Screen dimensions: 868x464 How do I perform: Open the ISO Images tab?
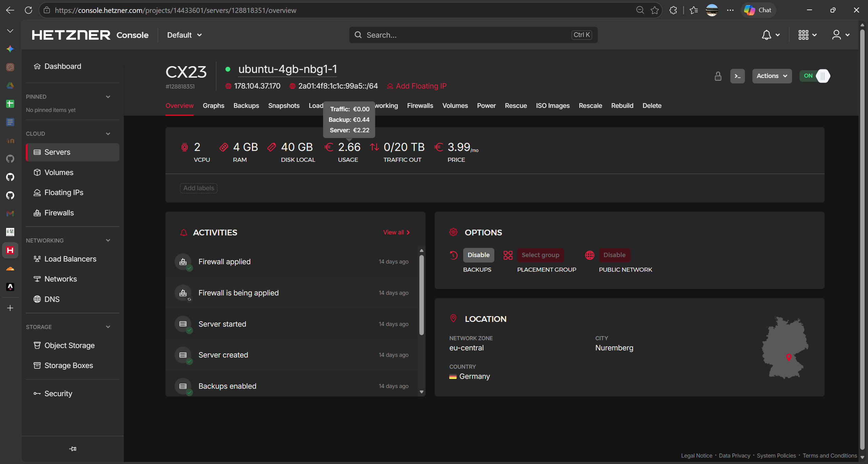(x=553, y=105)
